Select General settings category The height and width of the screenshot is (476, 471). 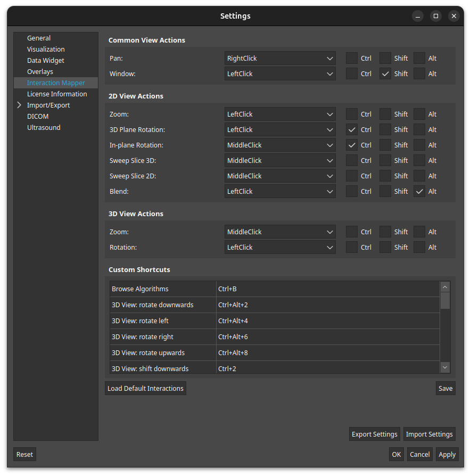coord(56,38)
